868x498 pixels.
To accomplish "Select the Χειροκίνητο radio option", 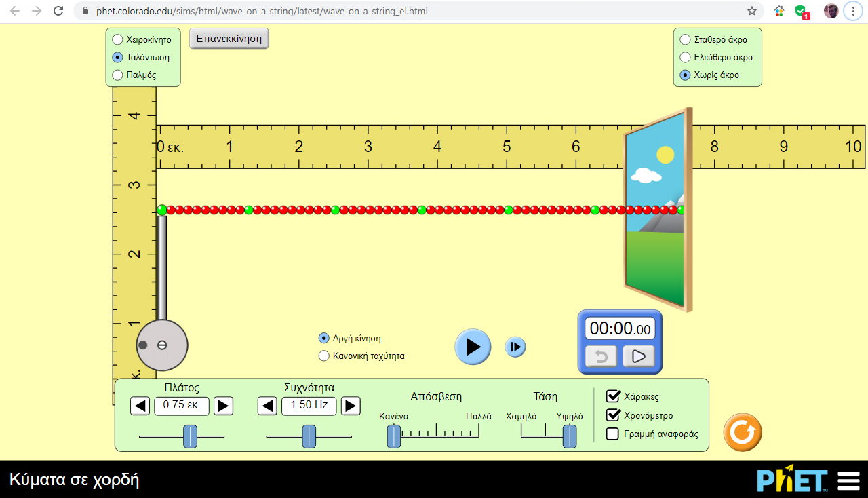I will point(117,39).
